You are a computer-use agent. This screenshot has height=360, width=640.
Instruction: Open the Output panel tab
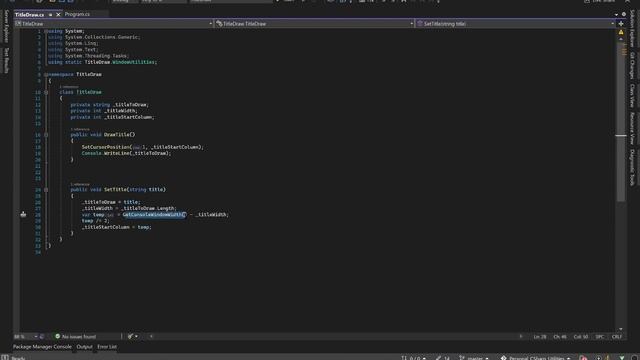click(84, 347)
